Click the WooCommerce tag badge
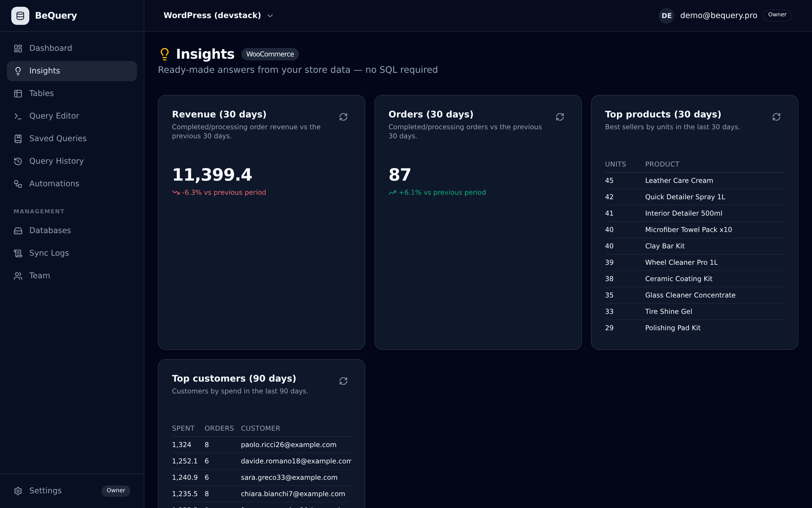Image resolution: width=812 pixels, height=508 pixels. pyautogui.click(x=270, y=54)
